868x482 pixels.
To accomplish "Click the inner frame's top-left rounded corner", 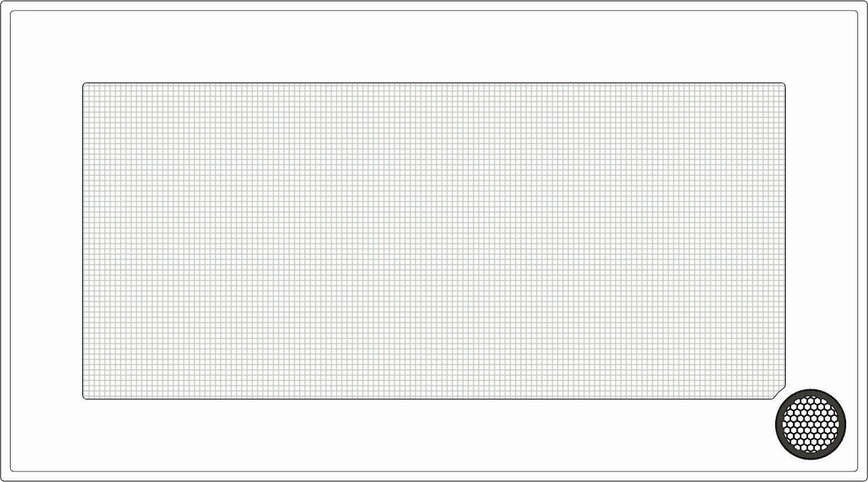I will pyautogui.click(x=12, y=13).
